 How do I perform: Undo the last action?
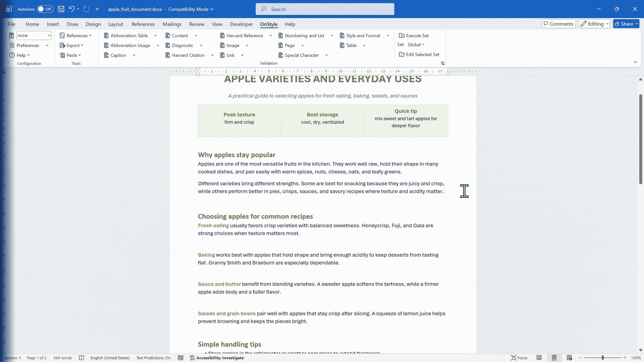click(71, 9)
